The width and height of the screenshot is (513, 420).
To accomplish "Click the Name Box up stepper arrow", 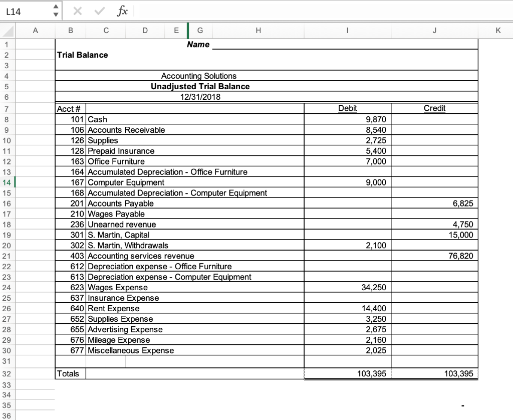I will [55, 7].
